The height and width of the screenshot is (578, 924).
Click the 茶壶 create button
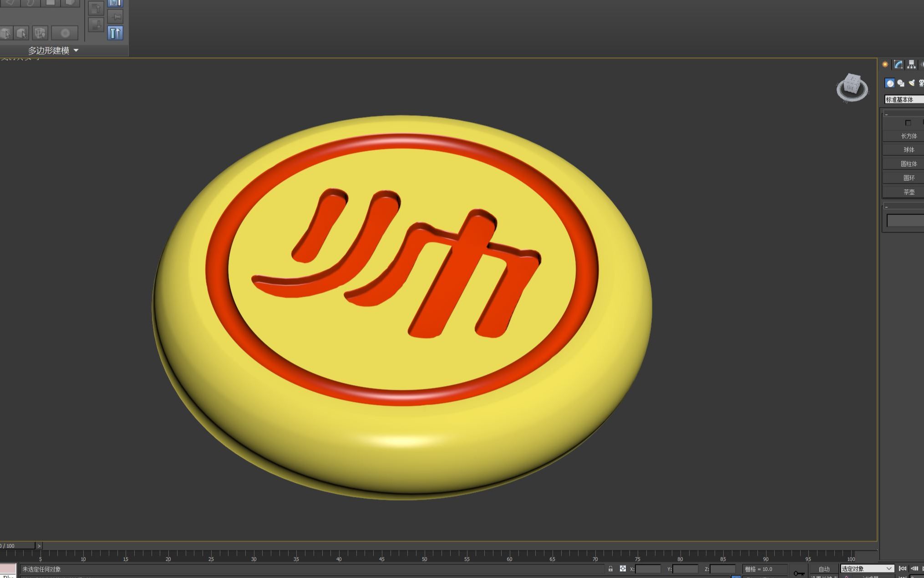[908, 192]
